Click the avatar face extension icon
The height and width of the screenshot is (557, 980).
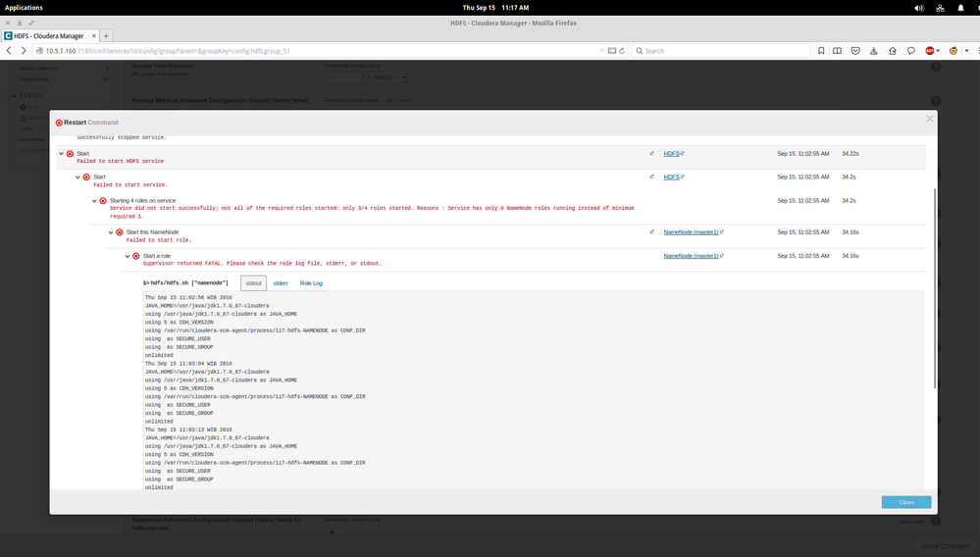[954, 51]
